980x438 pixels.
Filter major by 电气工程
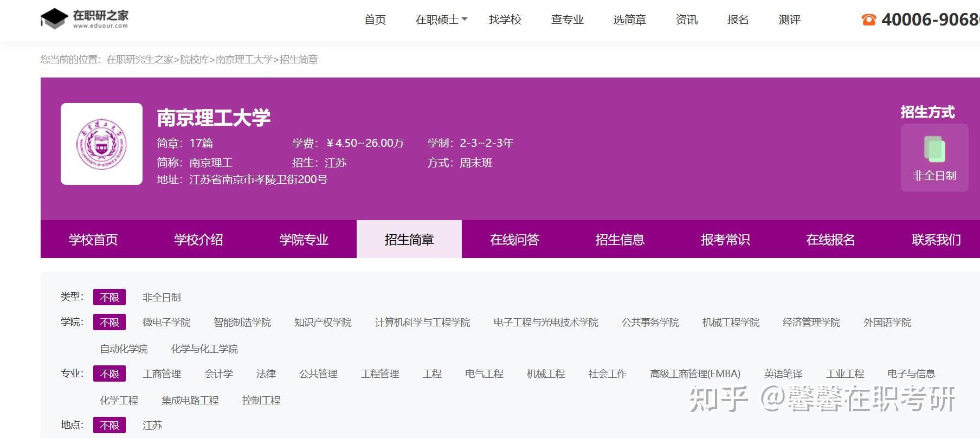(484, 373)
